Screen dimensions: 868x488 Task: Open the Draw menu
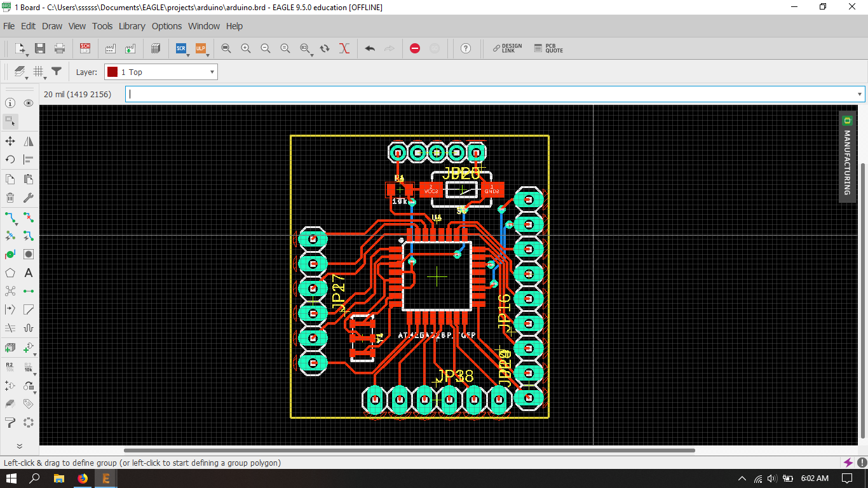[52, 26]
